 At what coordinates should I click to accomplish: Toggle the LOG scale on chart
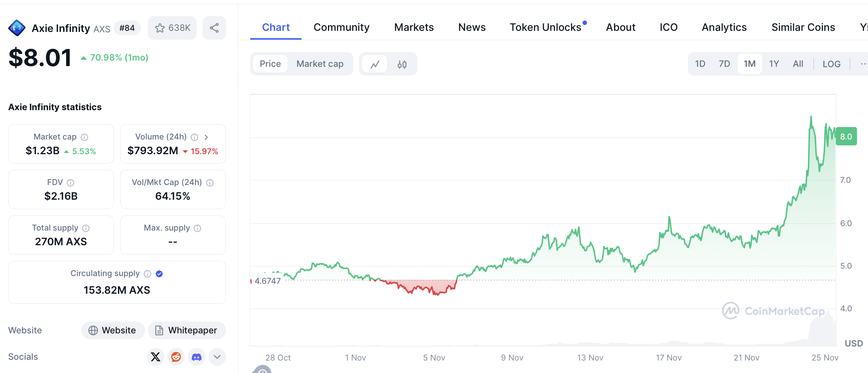coord(831,64)
